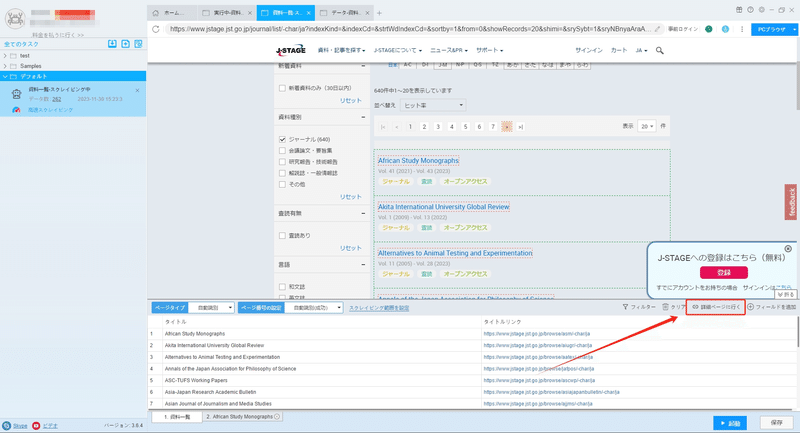The width and height of the screenshot is (800, 433).
Task: Open the settings gear in title bar
Action: point(761,10)
